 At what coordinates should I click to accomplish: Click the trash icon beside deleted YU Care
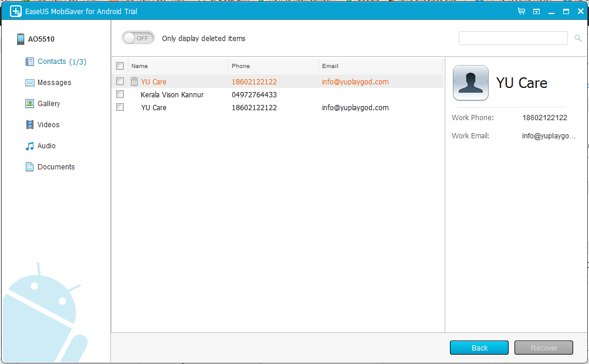click(x=134, y=81)
